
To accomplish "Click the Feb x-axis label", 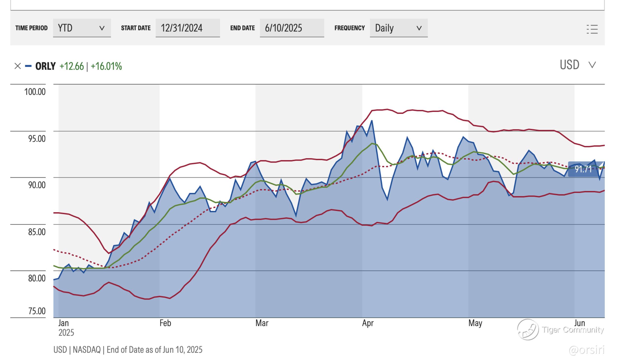I will (x=165, y=323).
